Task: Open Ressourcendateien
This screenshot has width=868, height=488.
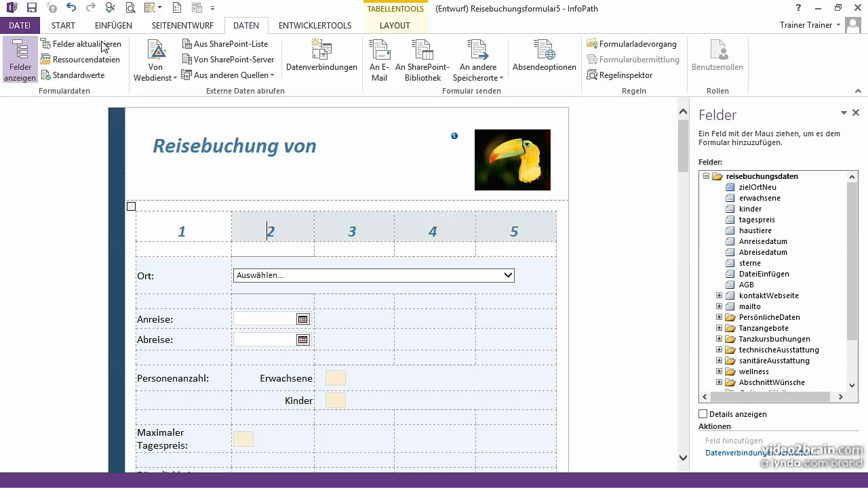Action: tap(81, 60)
